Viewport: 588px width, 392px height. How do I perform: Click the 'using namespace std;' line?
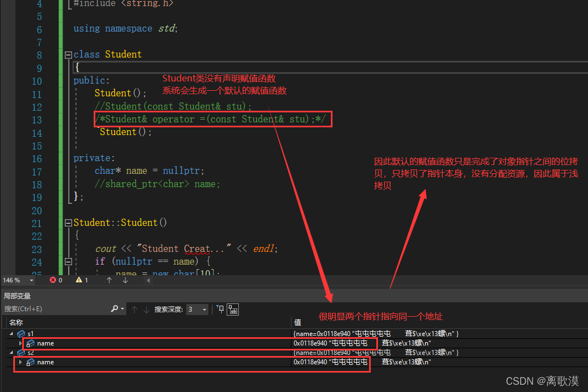(x=126, y=28)
